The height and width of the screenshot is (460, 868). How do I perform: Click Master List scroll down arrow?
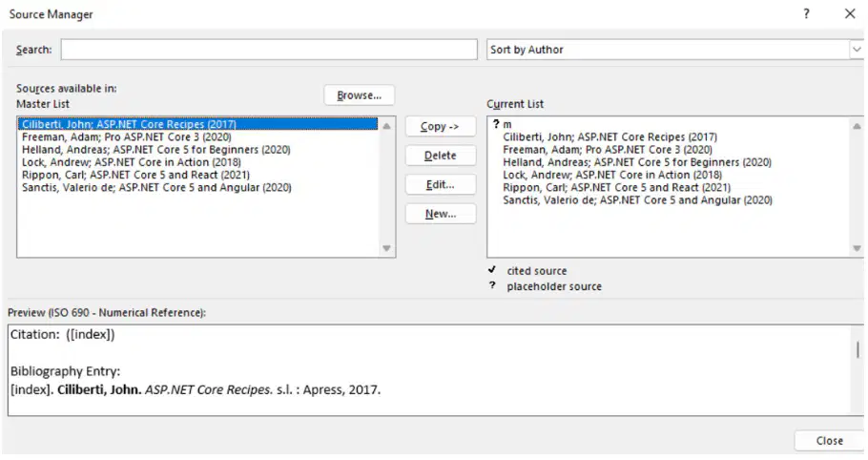pos(386,248)
